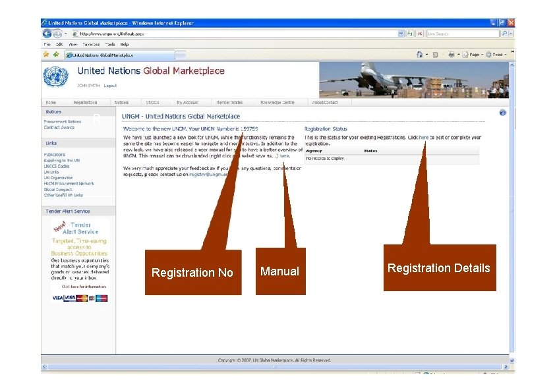Open the Tools gear toolbar menu
This screenshot has height=392, width=555.
tap(496, 55)
